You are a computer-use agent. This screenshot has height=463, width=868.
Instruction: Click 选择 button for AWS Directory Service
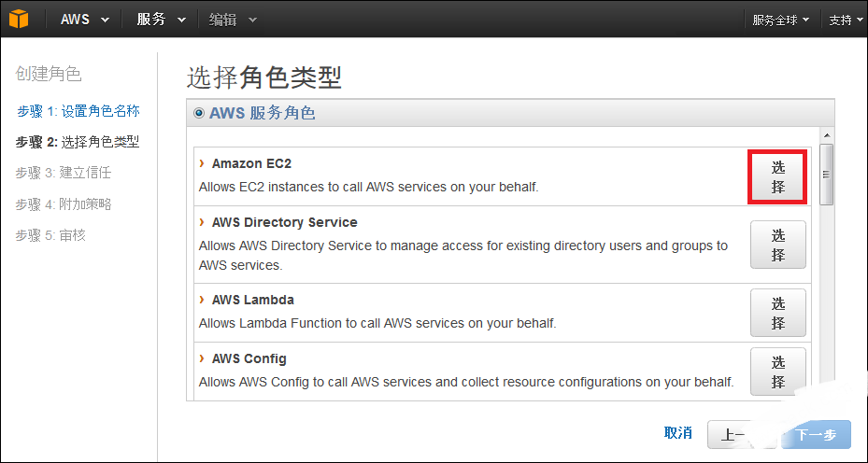coord(777,245)
